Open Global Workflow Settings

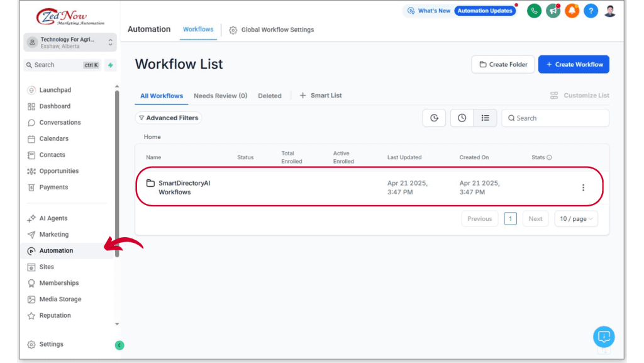277,30
